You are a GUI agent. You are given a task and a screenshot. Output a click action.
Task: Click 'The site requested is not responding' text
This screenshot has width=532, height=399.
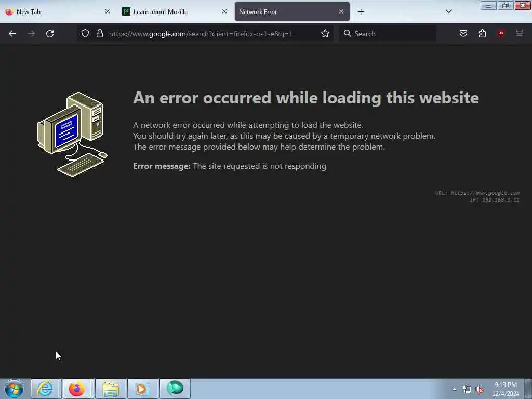click(259, 166)
